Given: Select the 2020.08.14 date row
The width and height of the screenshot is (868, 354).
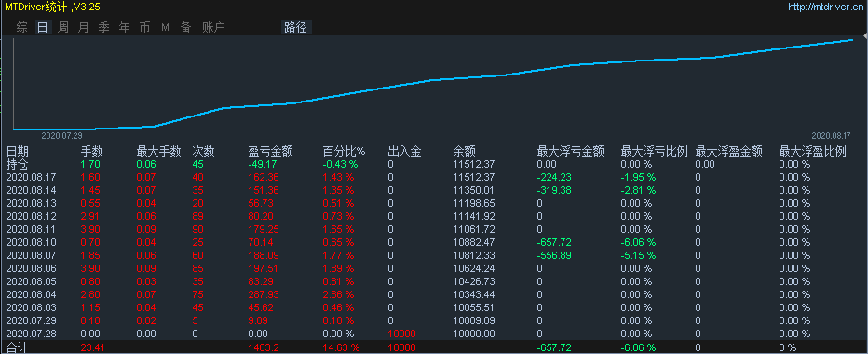Looking at the screenshot, I should coord(31,191).
